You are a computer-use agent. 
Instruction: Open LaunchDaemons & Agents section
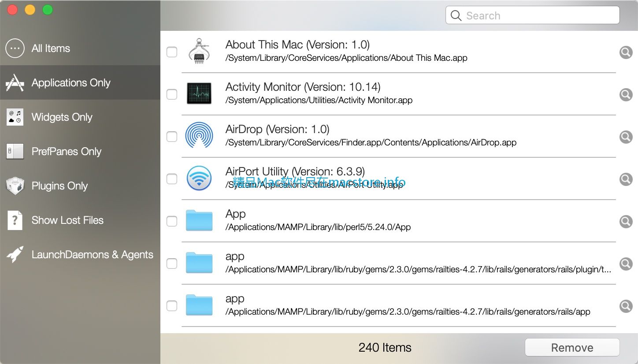click(x=80, y=255)
